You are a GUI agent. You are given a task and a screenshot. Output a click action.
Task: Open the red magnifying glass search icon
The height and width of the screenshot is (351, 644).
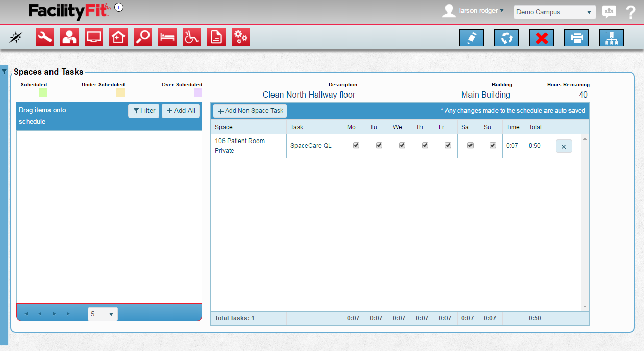143,37
